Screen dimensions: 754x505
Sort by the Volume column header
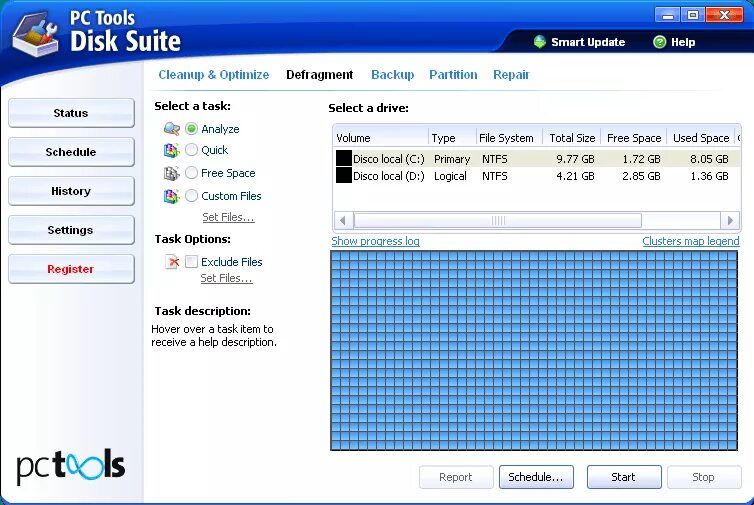(x=381, y=138)
